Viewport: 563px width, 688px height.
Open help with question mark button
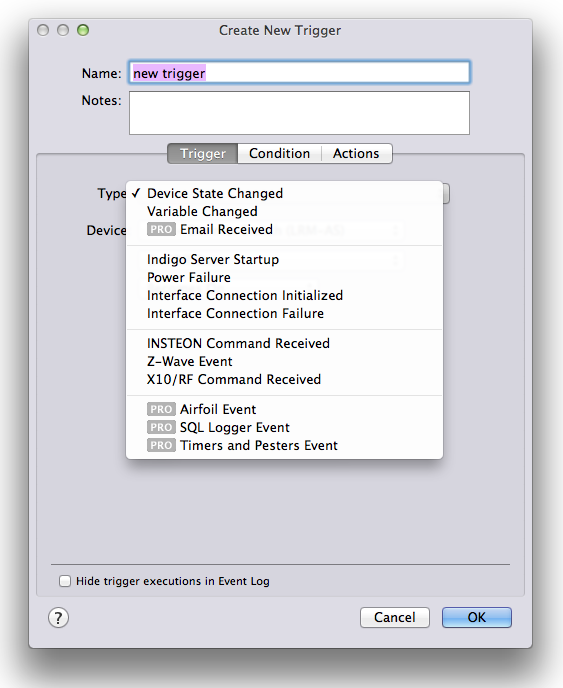(x=58, y=617)
